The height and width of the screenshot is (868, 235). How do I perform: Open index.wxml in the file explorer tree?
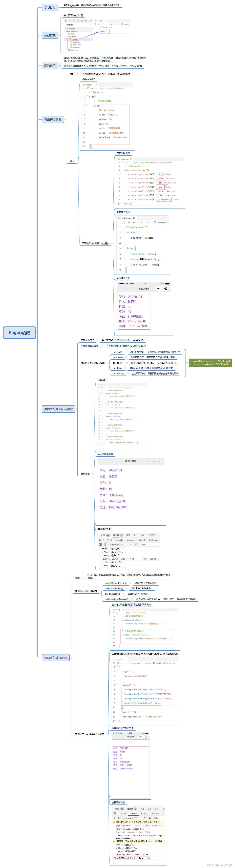(76, 45)
